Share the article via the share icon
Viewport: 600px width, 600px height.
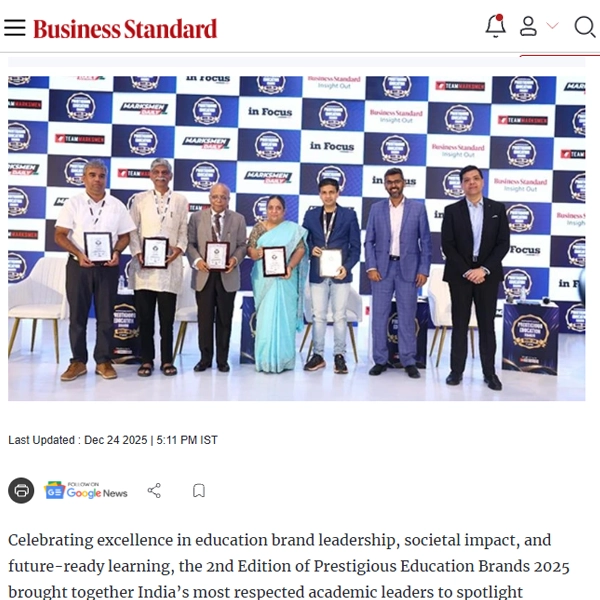[x=154, y=491]
